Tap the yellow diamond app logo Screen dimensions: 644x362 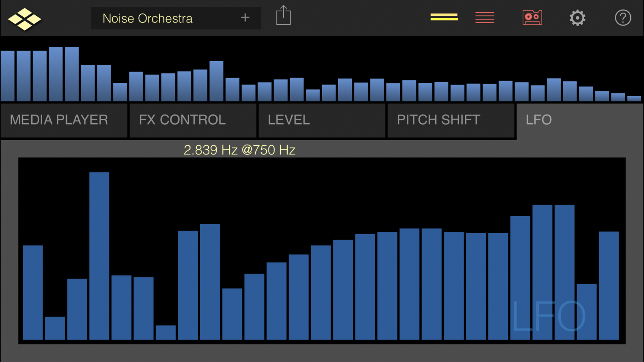[24, 19]
